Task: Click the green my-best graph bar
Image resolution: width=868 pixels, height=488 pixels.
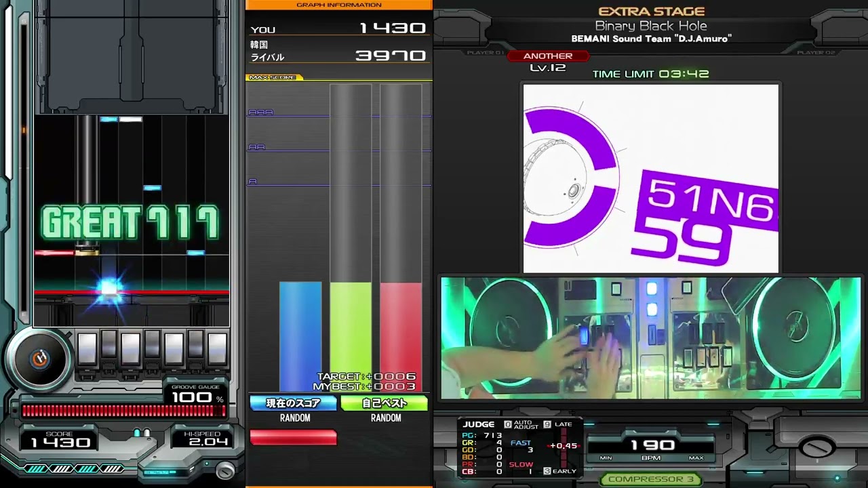Action: click(351, 337)
